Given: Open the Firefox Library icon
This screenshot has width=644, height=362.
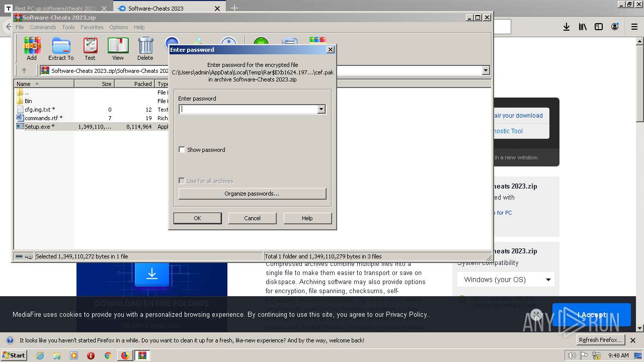Looking at the screenshot, I should [583, 27].
